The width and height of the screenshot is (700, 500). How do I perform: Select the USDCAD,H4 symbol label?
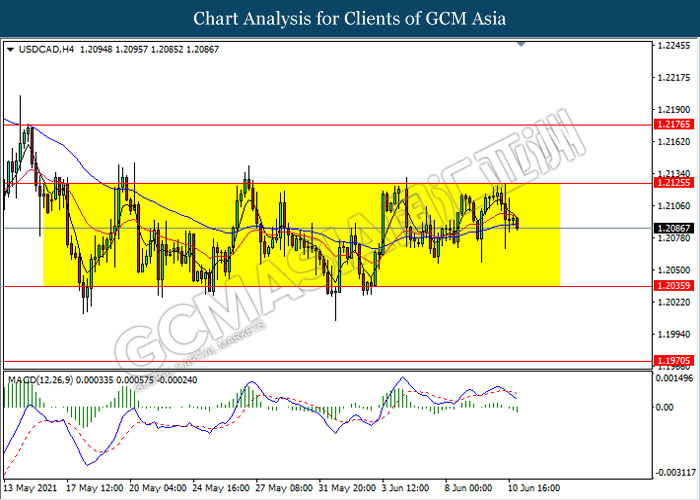click(46, 49)
